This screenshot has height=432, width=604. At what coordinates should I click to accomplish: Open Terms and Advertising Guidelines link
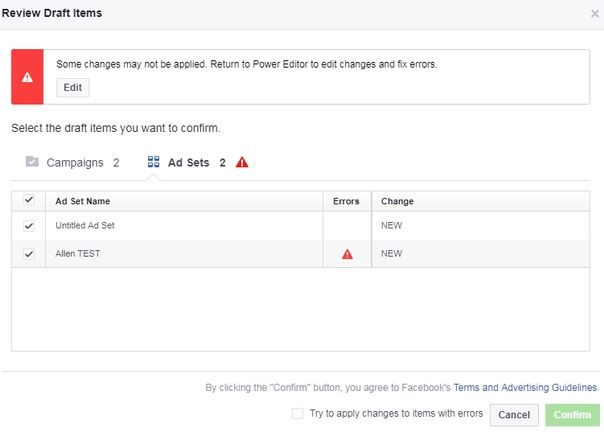526,387
